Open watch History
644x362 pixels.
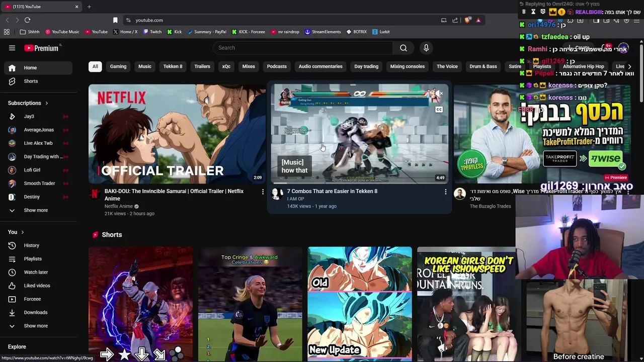tap(38, 245)
